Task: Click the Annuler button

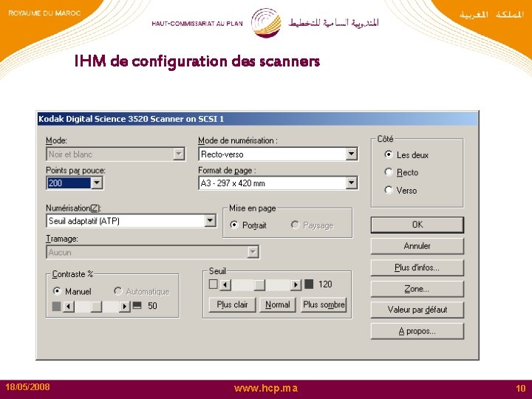Action: 417,246
